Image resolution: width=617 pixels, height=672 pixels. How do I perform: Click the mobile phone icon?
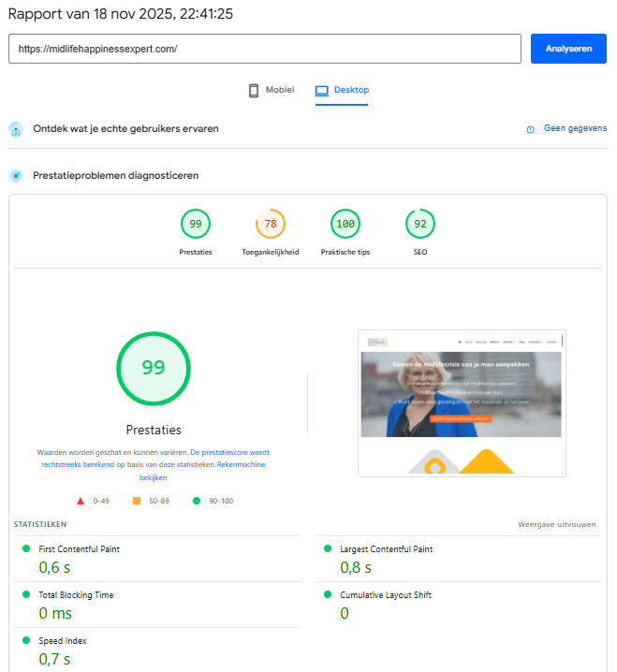(253, 91)
